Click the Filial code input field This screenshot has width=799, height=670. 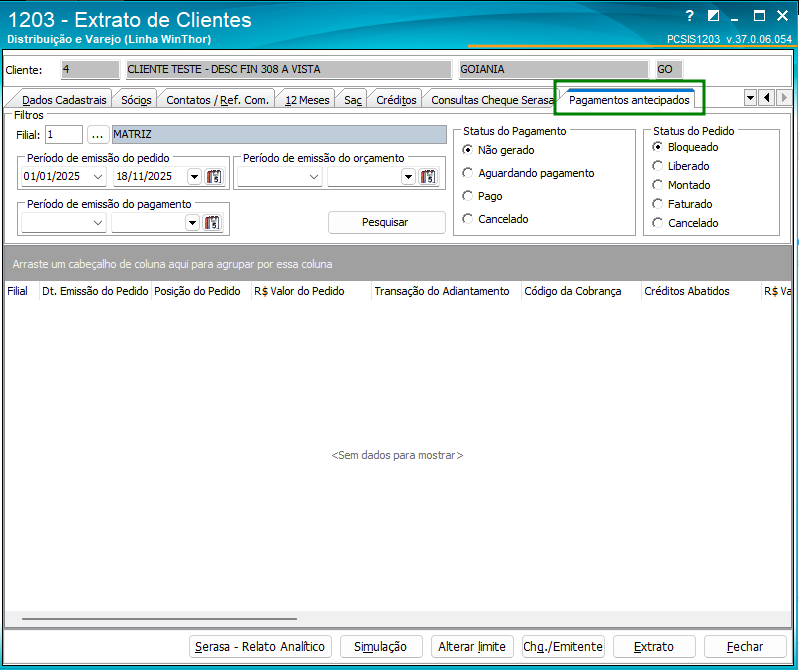64,135
